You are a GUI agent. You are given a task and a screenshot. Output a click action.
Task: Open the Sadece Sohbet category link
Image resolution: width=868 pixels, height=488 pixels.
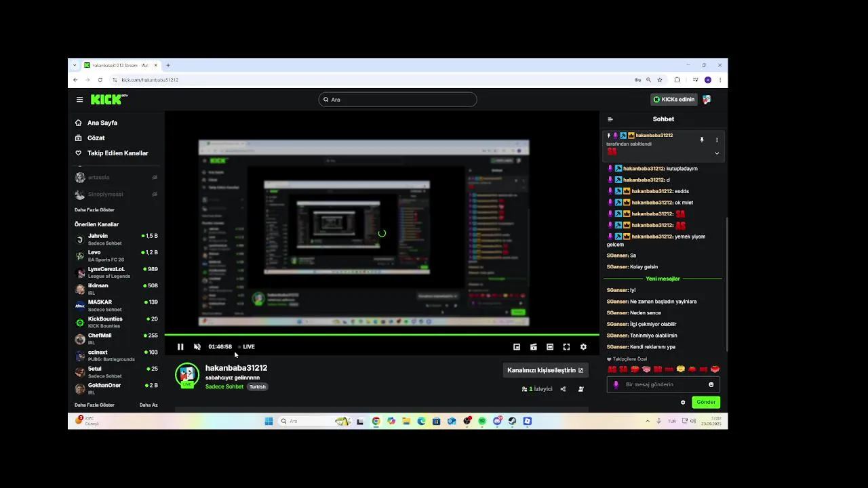point(224,386)
